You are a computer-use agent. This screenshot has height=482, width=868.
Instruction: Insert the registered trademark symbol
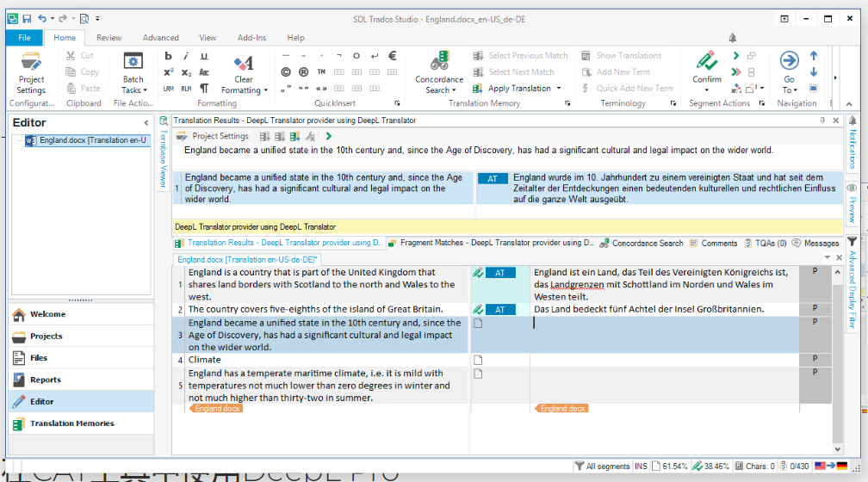[x=303, y=72]
